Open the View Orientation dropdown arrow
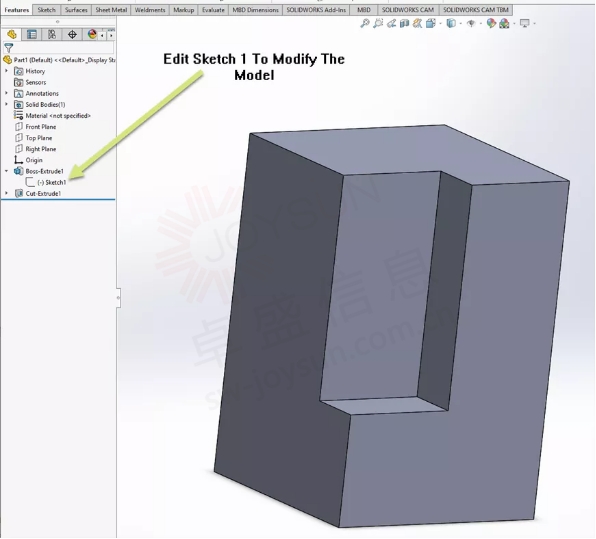Image resolution: width=596 pixels, height=539 pixels. click(x=441, y=24)
